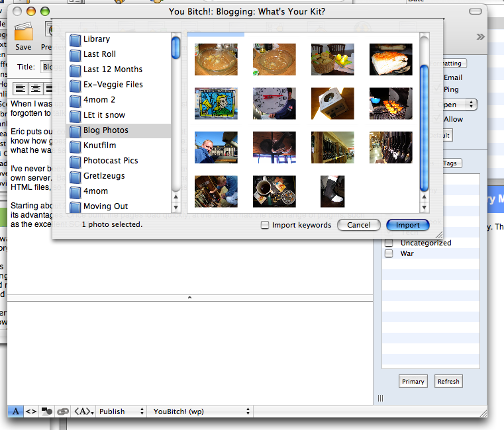Select the Photocast Pics album
This screenshot has width=504, height=430.
119,161
